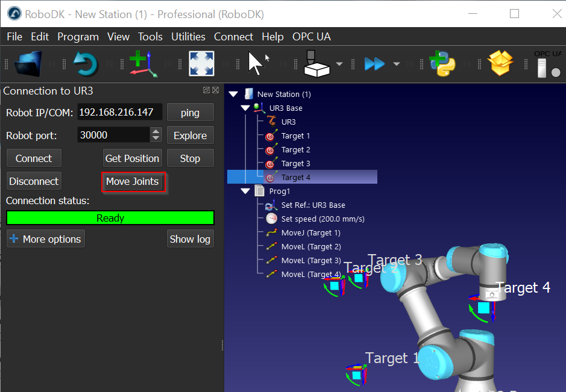
Task: Click the green Ready status bar
Action: click(x=110, y=218)
